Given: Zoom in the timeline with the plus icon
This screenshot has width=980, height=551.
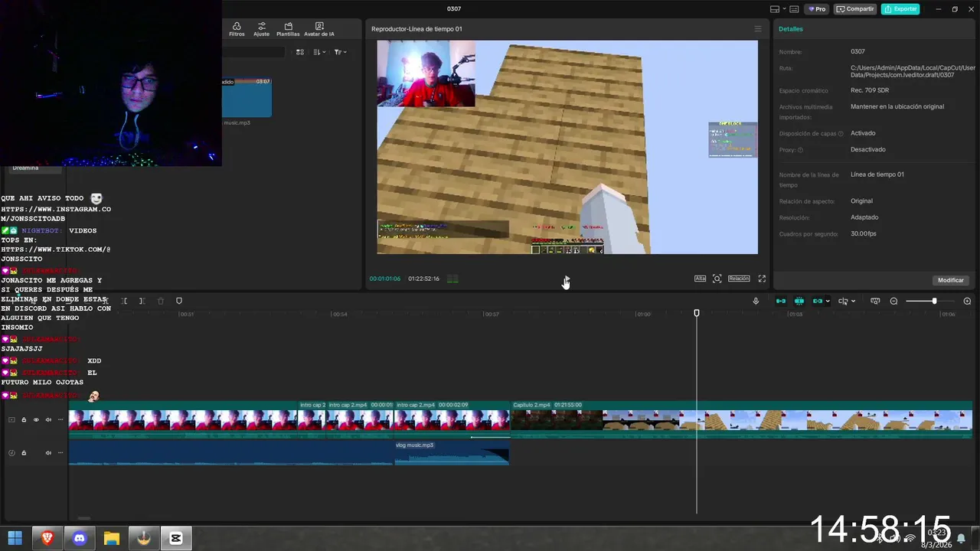Looking at the screenshot, I should (x=967, y=301).
